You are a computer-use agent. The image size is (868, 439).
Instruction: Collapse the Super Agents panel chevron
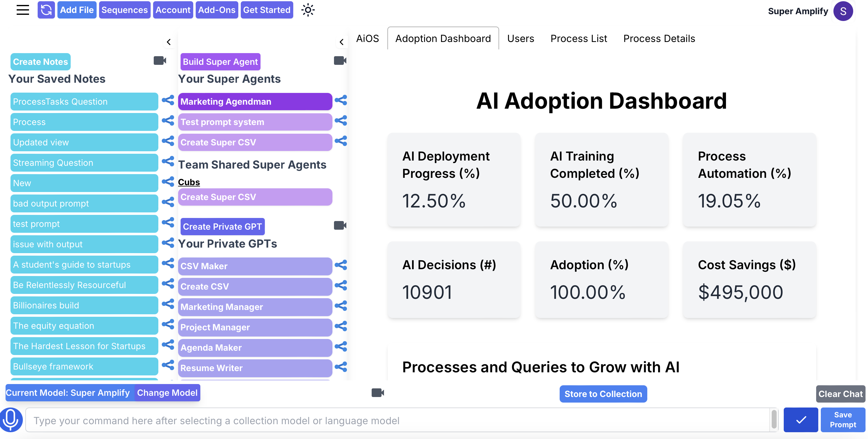[x=341, y=42]
